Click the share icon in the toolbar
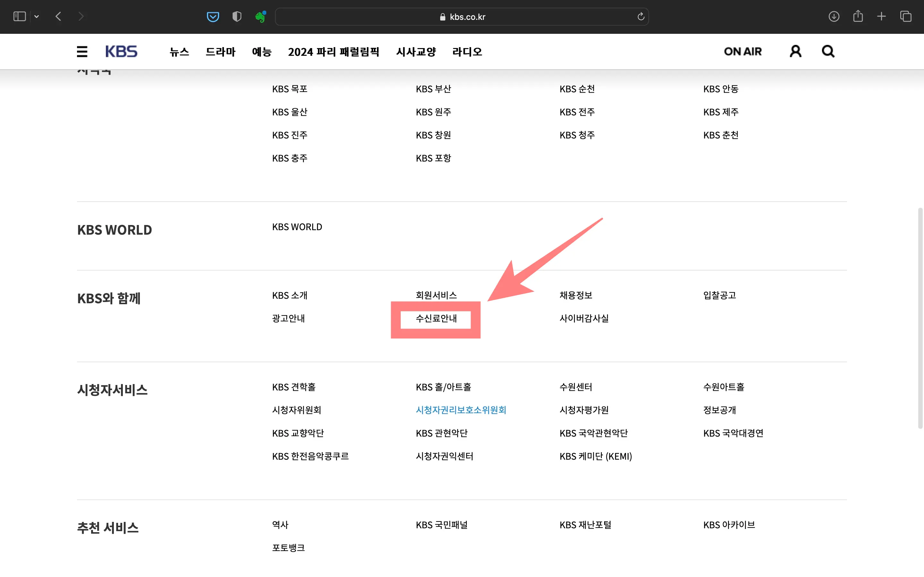This screenshot has height=577, width=924. coord(858,16)
